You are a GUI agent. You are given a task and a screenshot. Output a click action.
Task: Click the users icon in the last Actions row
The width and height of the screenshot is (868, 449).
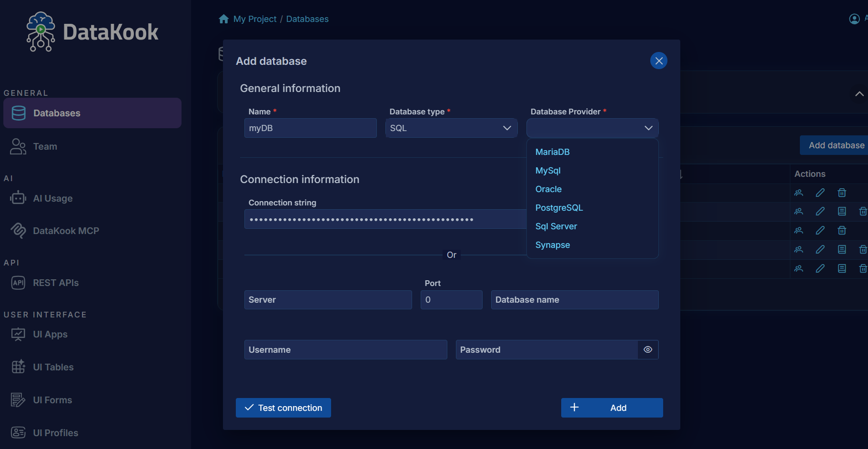799,268
